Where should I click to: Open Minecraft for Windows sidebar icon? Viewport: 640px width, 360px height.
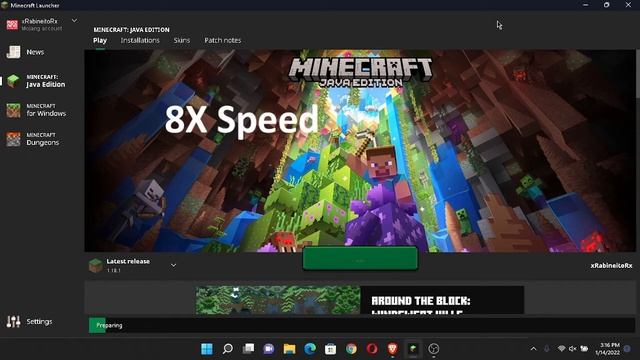pyautogui.click(x=13, y=110)
